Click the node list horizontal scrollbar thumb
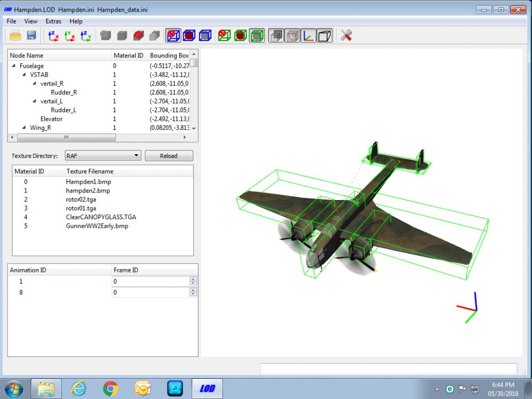The height and width of the screenshot is (399, 532). [x=66, y=137]
